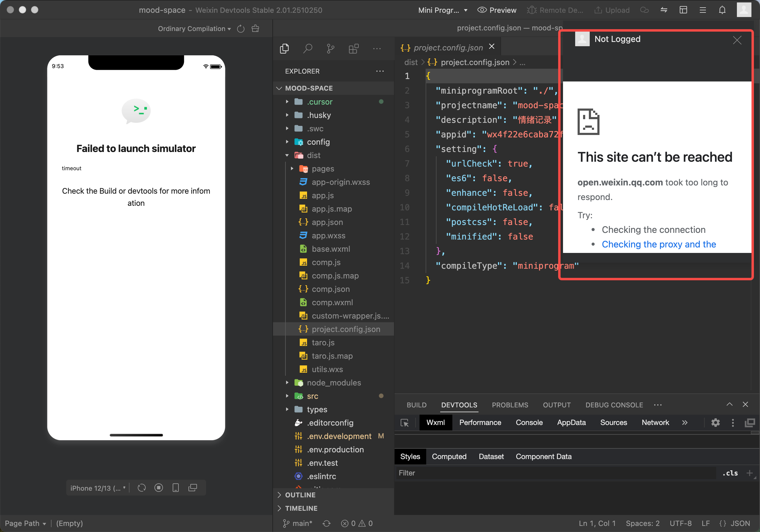Open the Extensions panel icon
Viewport: 760px width, 532px height.
pyautogui.click(x=354, y=49)
